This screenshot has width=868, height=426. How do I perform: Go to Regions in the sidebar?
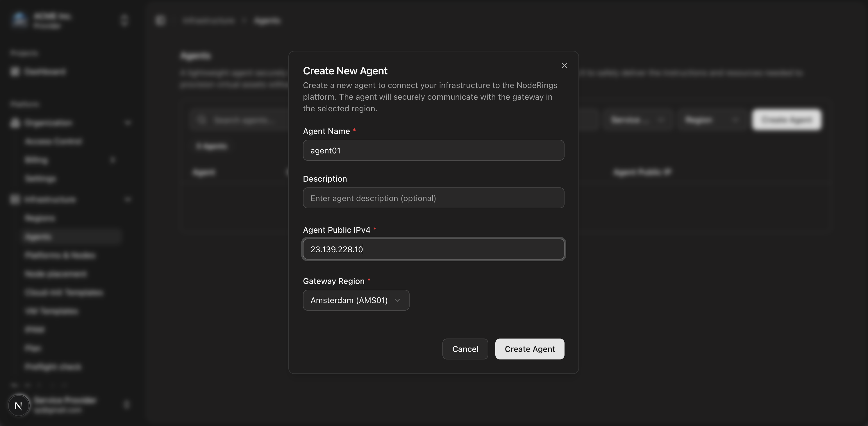(x=40, y=218)
